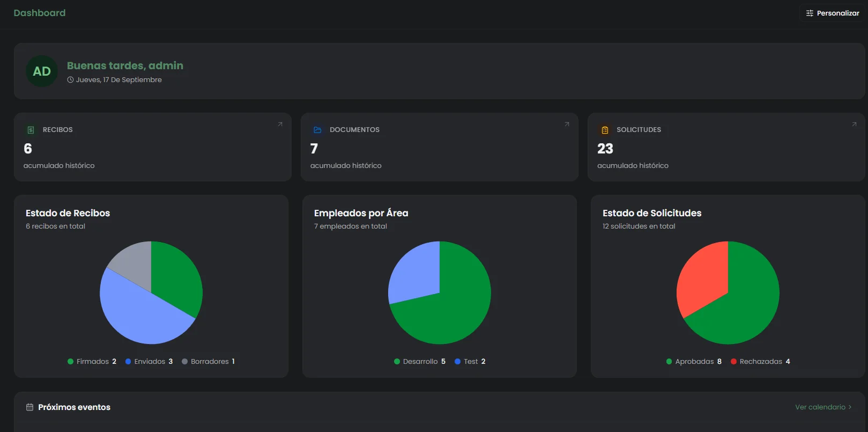Image resolution: width=868 pixels, height=432 pixels.
Task: Toggle the Rechazadas legend item
Action: pyautogui.click(x=760, y=362)
